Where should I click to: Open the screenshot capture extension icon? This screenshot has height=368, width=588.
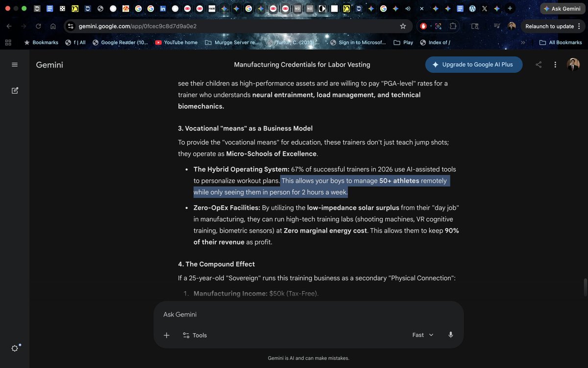click(438, 26)
